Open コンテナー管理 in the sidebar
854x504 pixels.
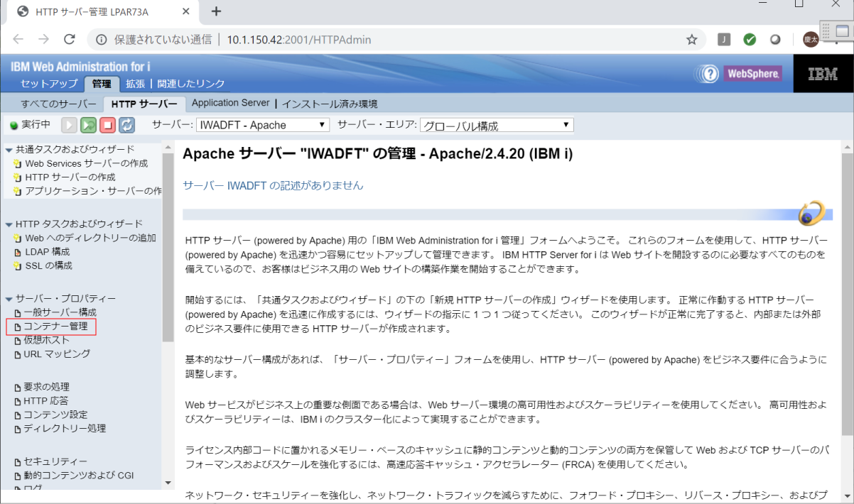pyautogui.click(x=55, y=327)
